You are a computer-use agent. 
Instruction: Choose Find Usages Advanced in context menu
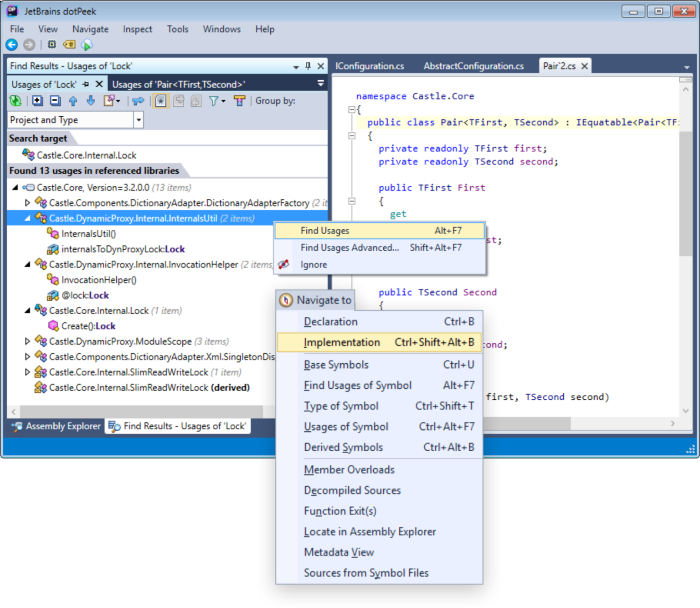pyautogui.click(x=349, y=247)
